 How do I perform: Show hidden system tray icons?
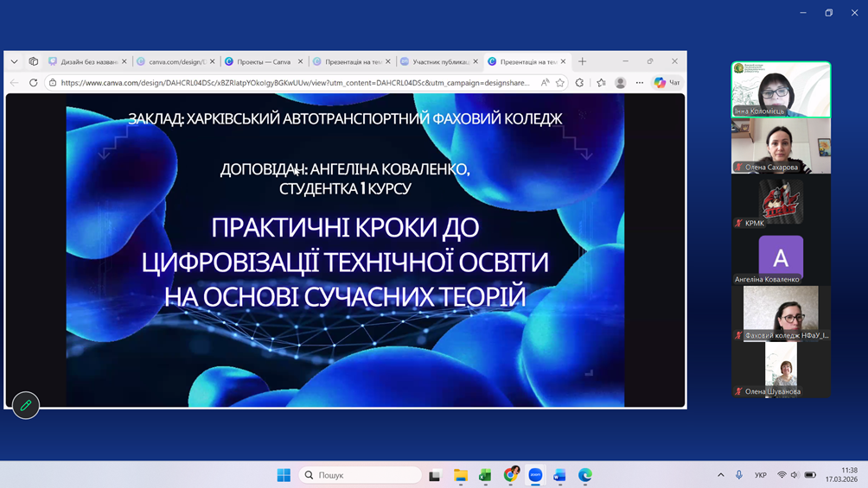720,475
